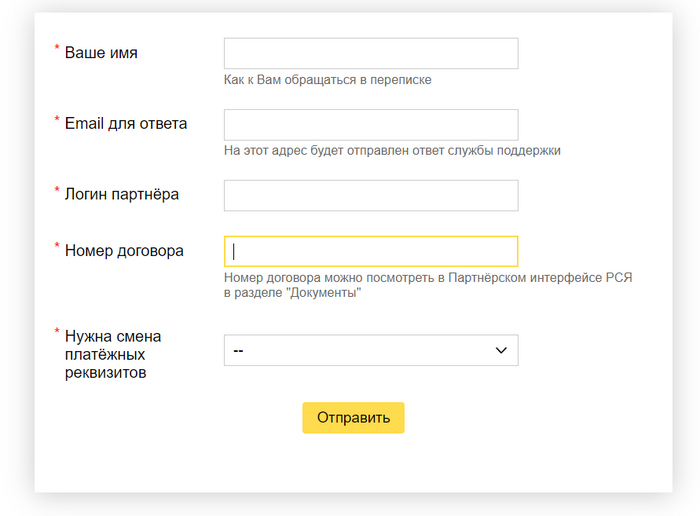Focus the "Email для ответа" input box
Image resolution: width=700 pixels, height=516 pixels.
[370, 125]
